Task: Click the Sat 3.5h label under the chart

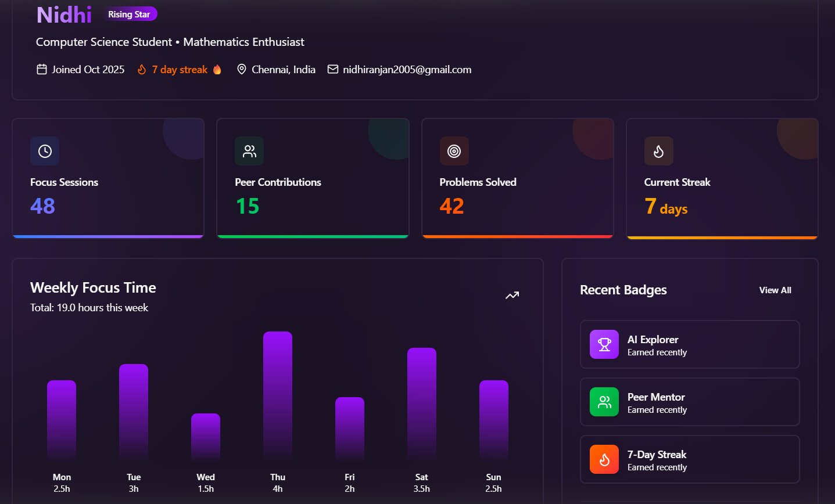Action: [x=422, y=483]
